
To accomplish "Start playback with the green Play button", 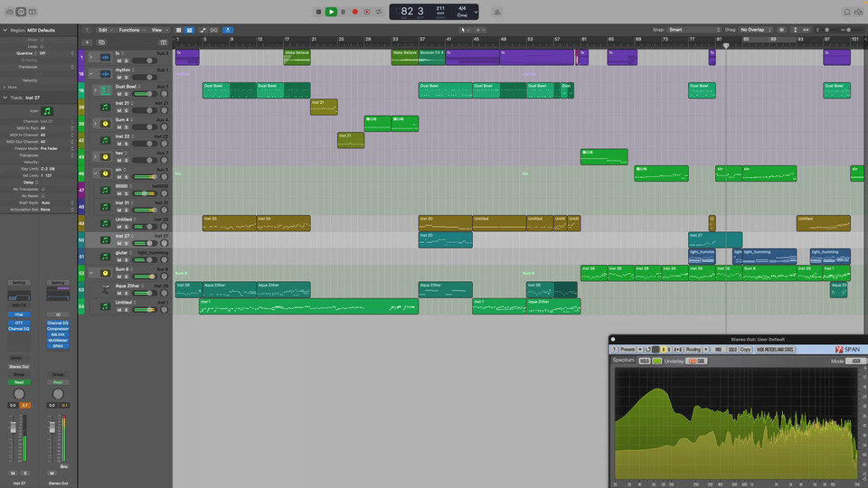I will [331, 12].
